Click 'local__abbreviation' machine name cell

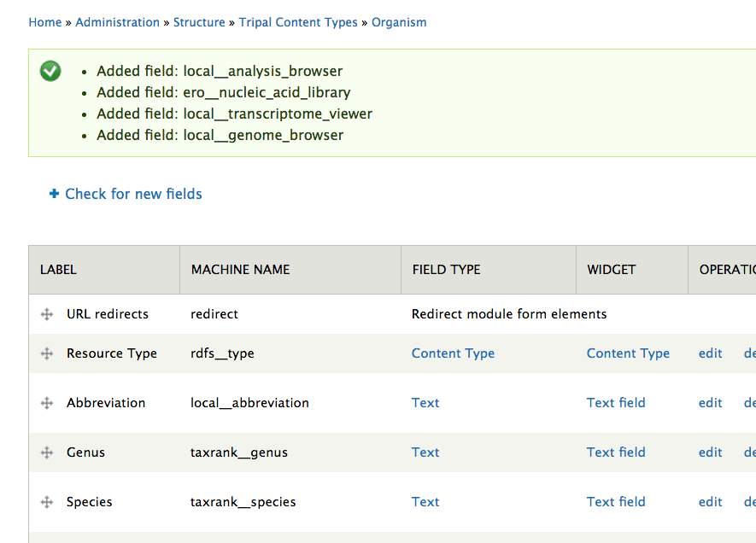click(249, 403)
